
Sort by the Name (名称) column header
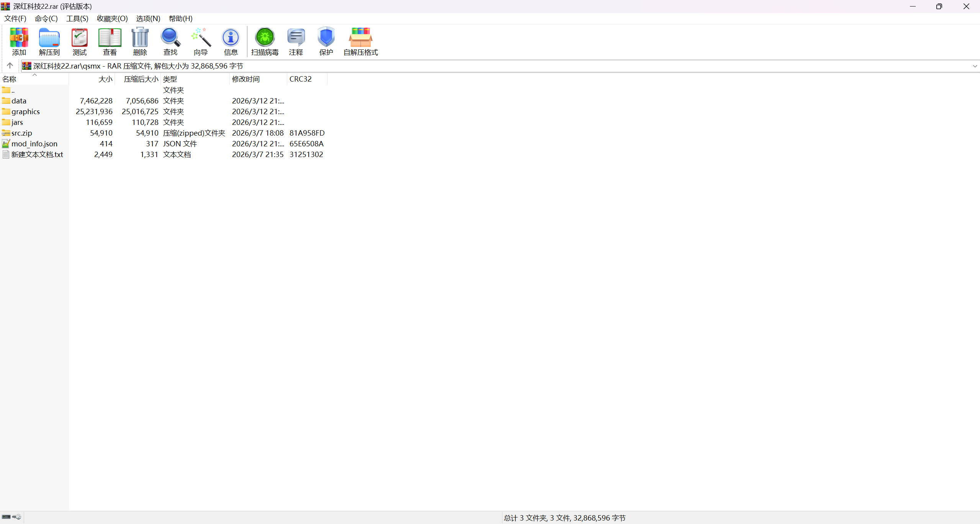coord(10,79)
